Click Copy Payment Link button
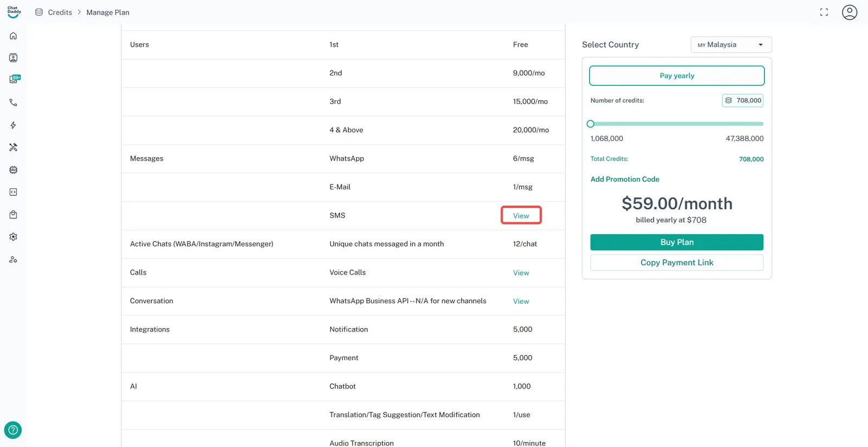The width and height of the screenshot is (868, 447). click(676, 263)
